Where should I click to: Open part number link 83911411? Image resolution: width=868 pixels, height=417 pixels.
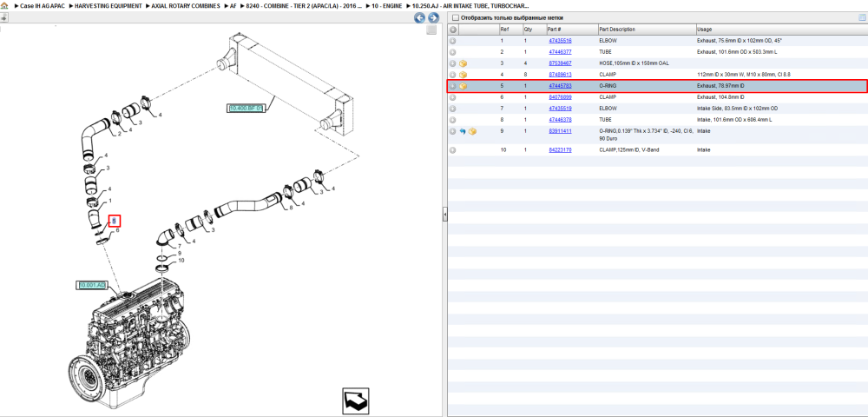pyautogui.click(x=560, y=132)
